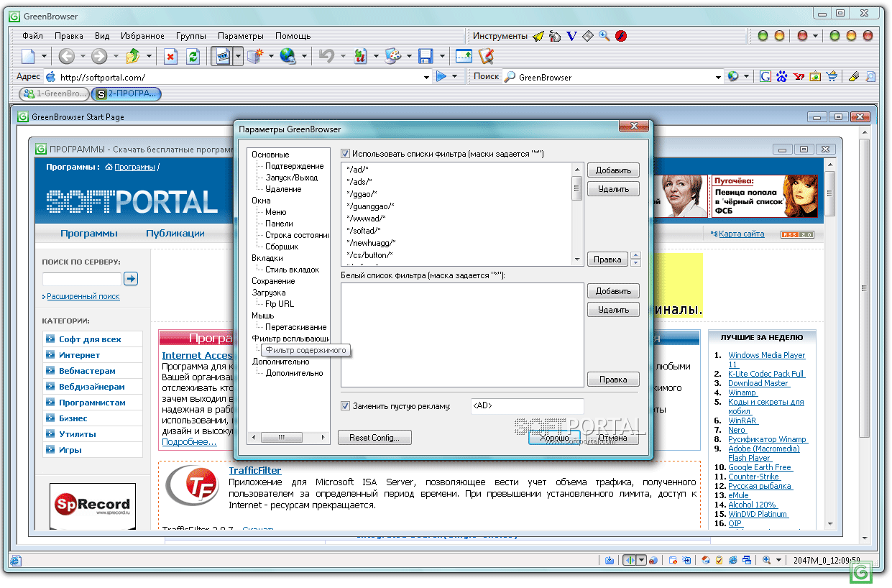Select the */guanggao/* filter entry
The image size is (892, 588).
pos(370,206)
